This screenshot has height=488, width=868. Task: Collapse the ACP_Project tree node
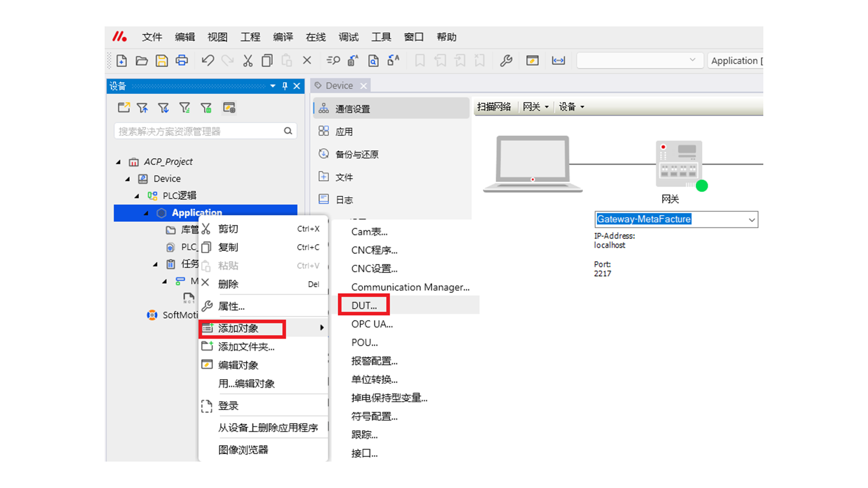[118, 162]
